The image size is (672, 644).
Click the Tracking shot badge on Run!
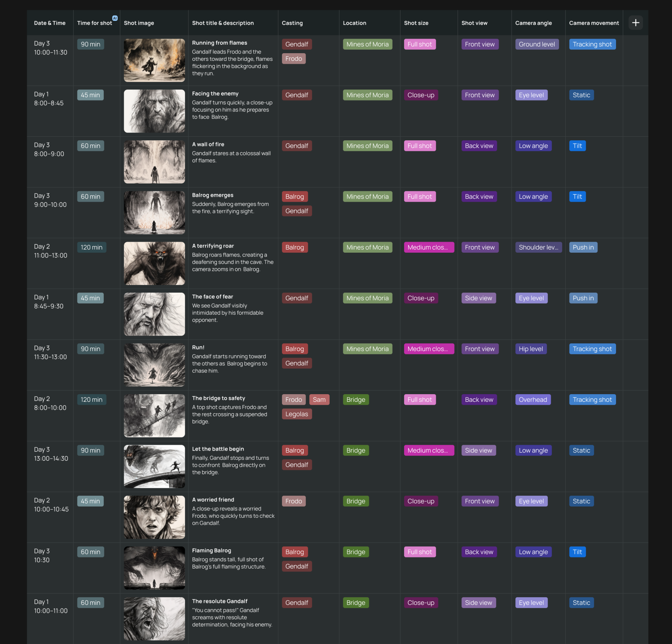pos(592,348)
